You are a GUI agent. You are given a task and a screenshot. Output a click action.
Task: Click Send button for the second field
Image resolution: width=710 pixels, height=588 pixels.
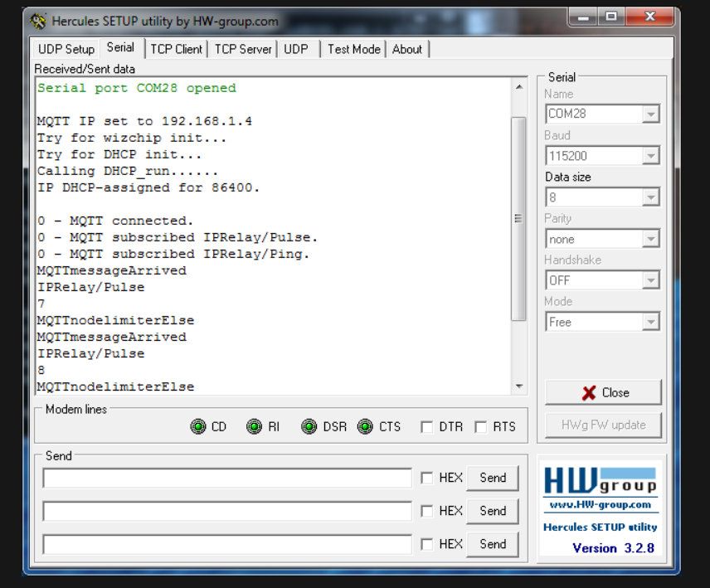[493, 511]
